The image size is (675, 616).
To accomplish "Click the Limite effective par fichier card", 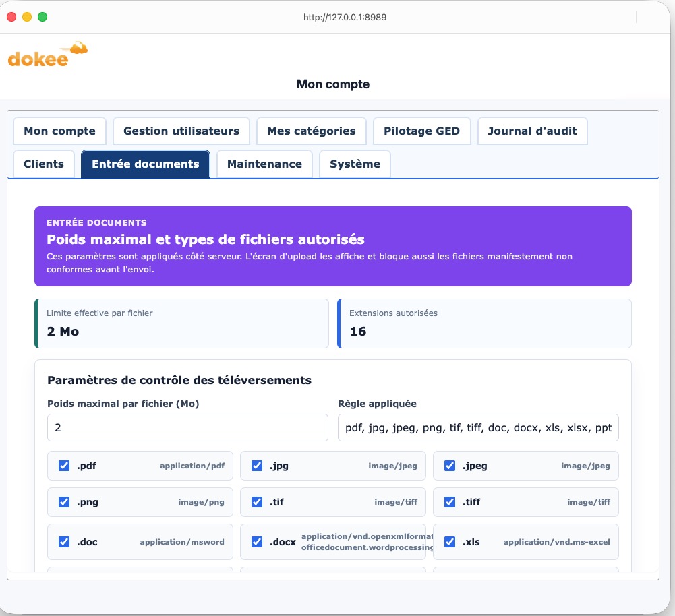I will click(181, 324).
